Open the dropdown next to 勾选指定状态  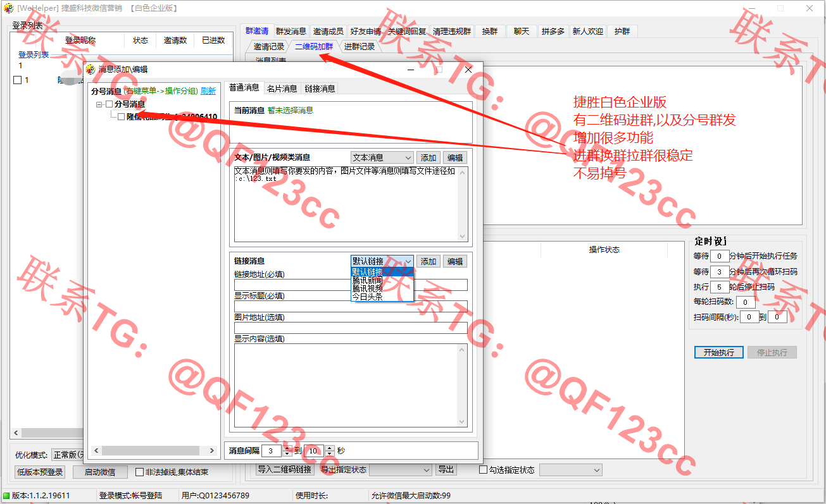tap(571, 470)
